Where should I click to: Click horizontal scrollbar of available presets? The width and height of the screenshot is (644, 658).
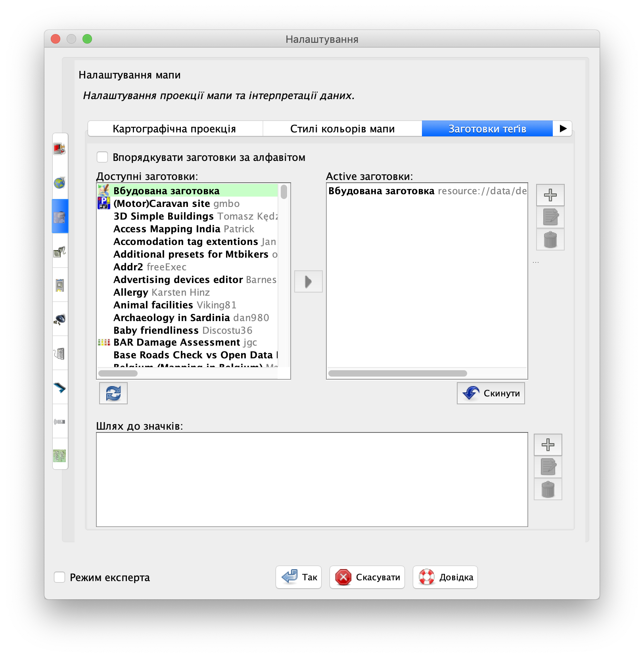tap(118, 373)
